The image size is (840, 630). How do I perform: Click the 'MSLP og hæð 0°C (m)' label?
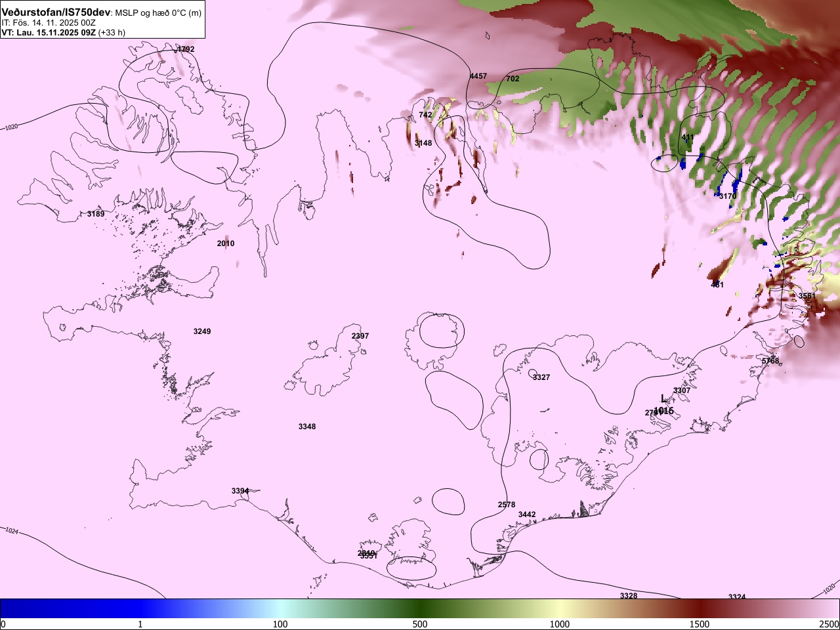click(x=159, y=13)
